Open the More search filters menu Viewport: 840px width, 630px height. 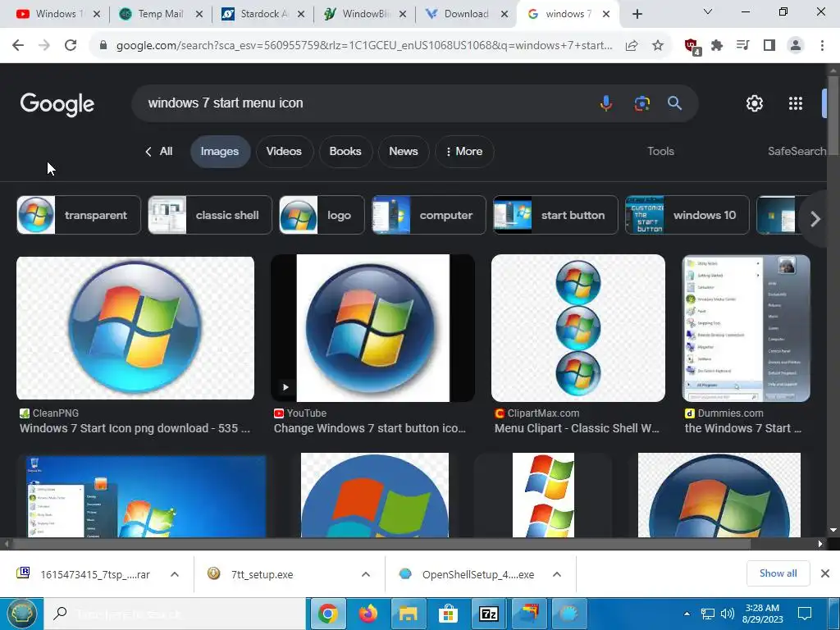(464, 151)
